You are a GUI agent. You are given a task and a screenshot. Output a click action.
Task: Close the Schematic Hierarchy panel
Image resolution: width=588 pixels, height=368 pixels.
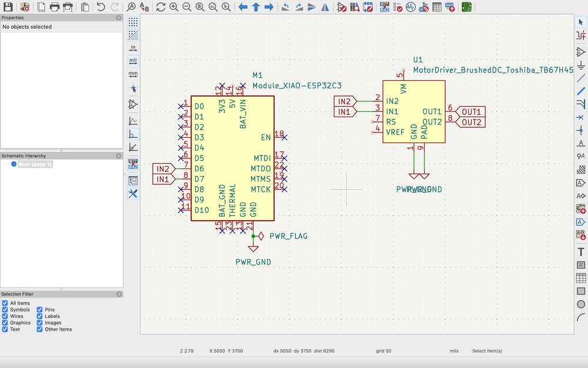coord(119,156)
